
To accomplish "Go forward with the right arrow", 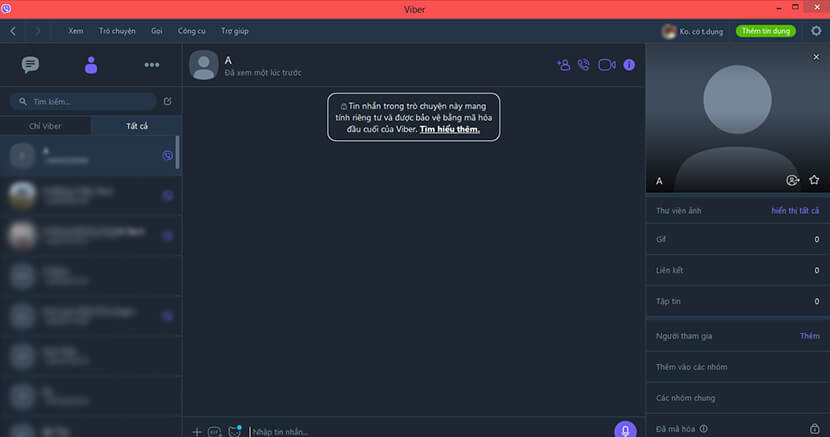I will pos(38,31).
